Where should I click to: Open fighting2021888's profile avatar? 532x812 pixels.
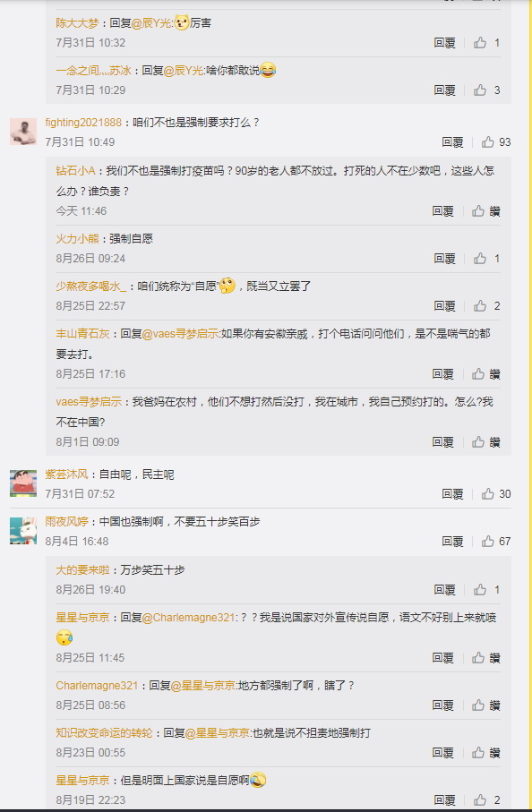click(x=23, y=132)
